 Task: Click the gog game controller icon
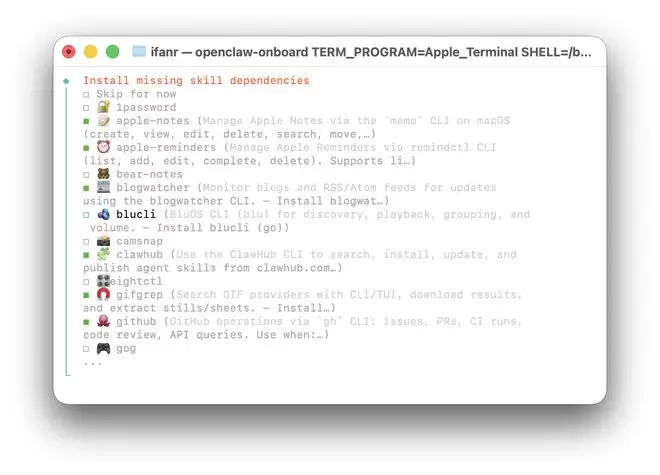(x=104, y=348)
